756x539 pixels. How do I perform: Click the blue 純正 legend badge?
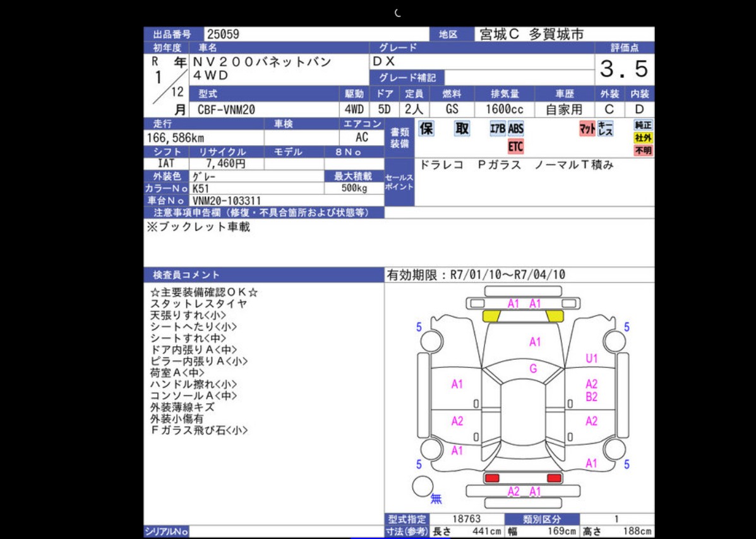click(x=643, y=125)
